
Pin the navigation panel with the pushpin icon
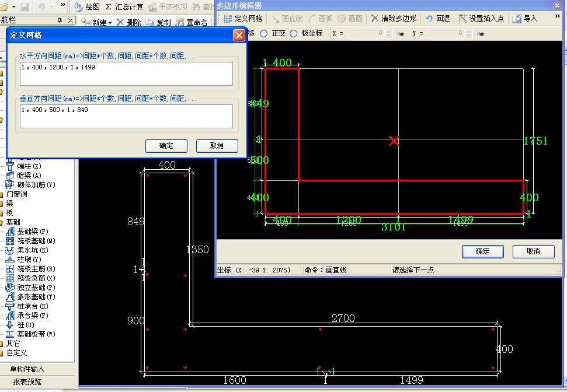click(x=60, y=20)
